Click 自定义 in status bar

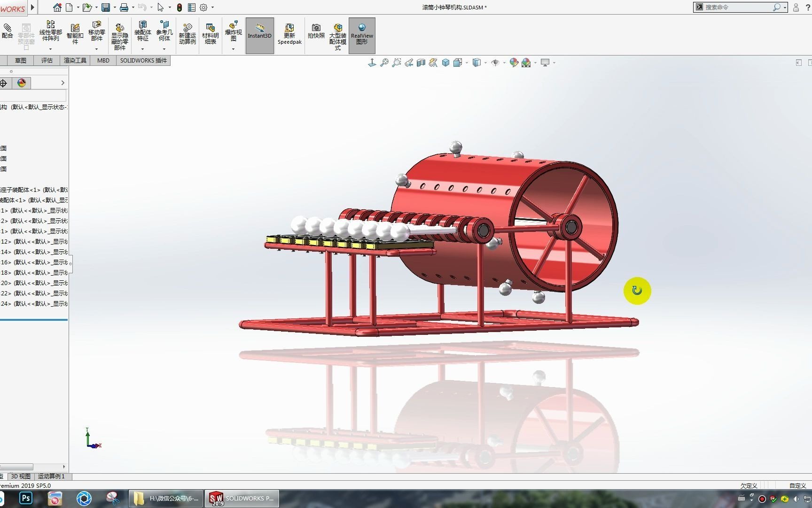click(797, 486)
